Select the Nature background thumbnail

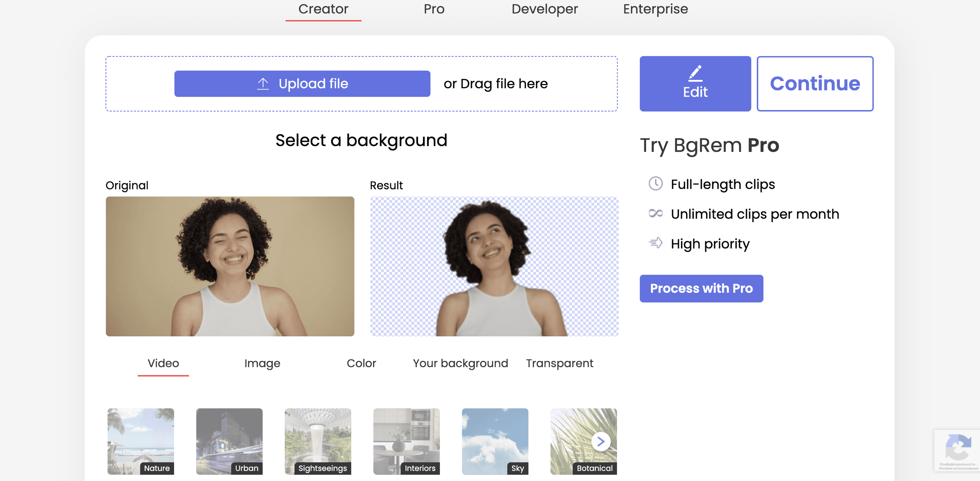pos(141,442)
